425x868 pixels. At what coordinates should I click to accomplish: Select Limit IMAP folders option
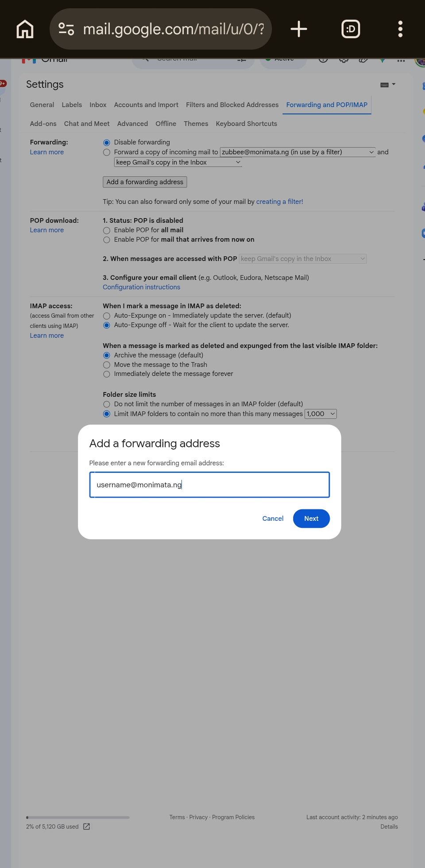point(107,414)
